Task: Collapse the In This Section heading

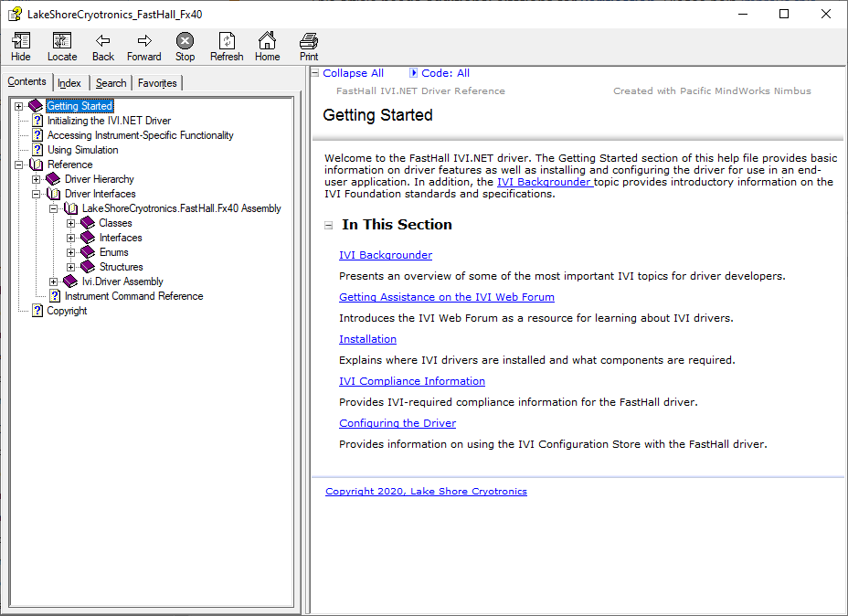Action: (x=327, y=224)
